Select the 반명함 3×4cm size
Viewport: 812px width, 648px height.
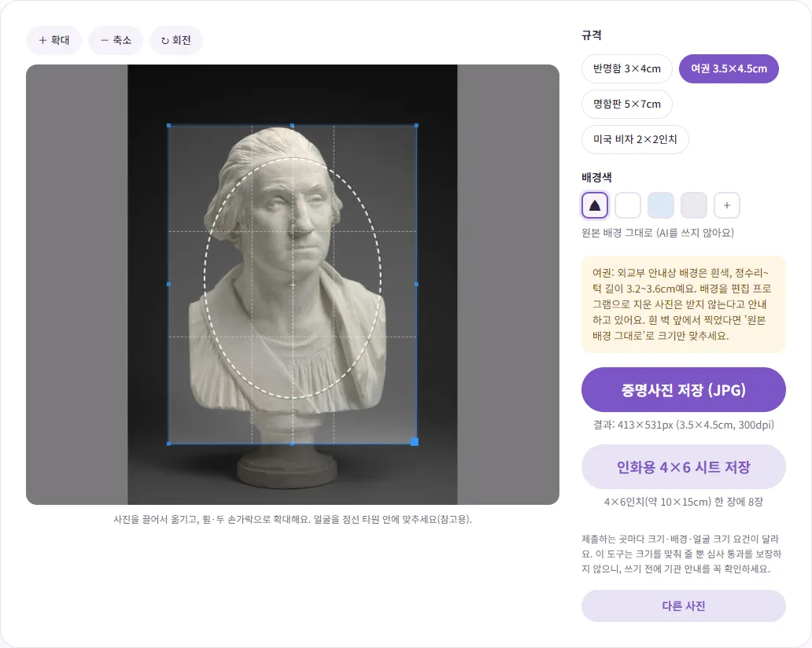click(626, 69)
